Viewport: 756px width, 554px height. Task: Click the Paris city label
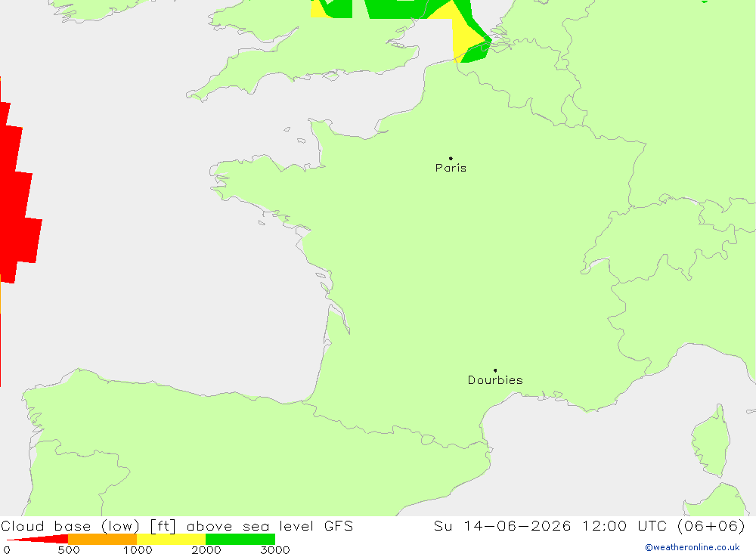(x=451, y=168)
